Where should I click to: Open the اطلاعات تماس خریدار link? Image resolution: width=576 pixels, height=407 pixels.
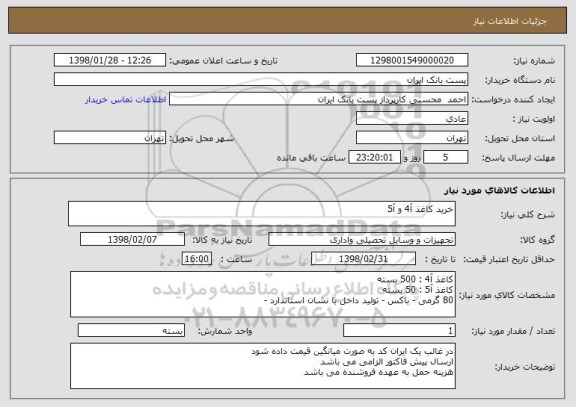click(x=126, y=100)
